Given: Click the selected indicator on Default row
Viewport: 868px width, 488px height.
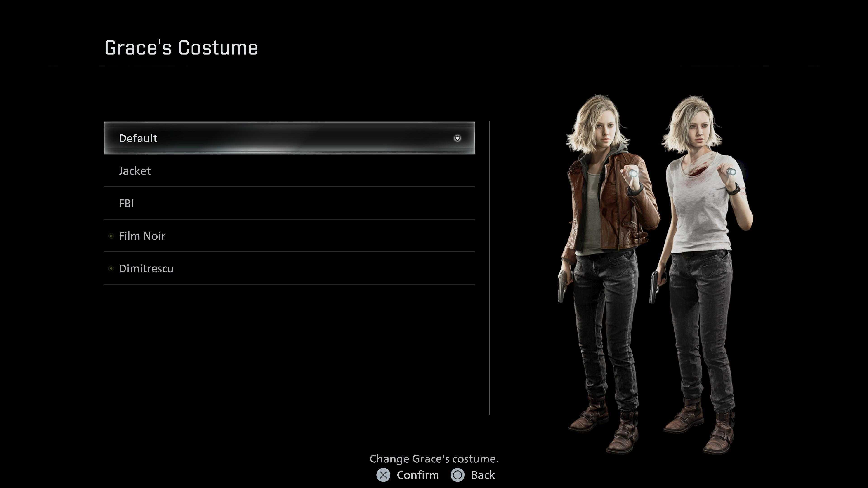Looking at the screenshot, I should click(x=457, y=138).
